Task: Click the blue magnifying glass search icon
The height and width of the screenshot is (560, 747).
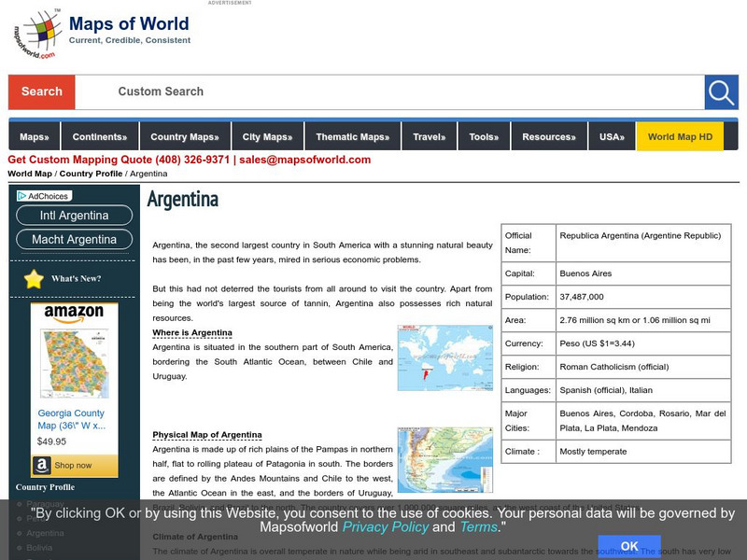Action: 720,91
